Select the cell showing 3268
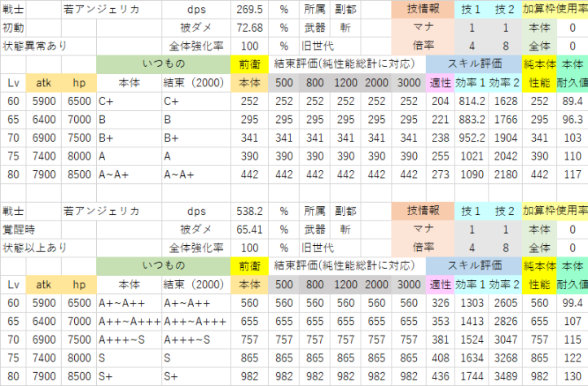The image size is (588, 386). (x=506, y=358)
